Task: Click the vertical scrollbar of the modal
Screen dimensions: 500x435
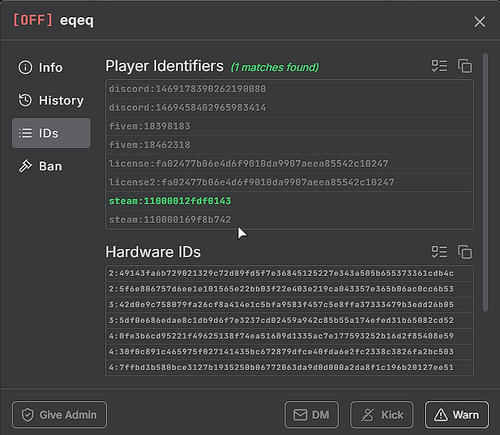Action: 485,182
